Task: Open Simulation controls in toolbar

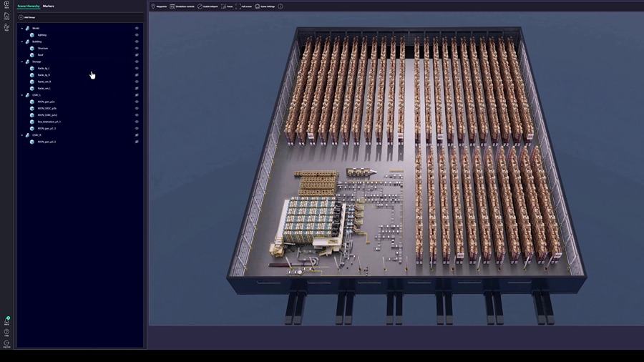Action: click(x=182, y=6)
